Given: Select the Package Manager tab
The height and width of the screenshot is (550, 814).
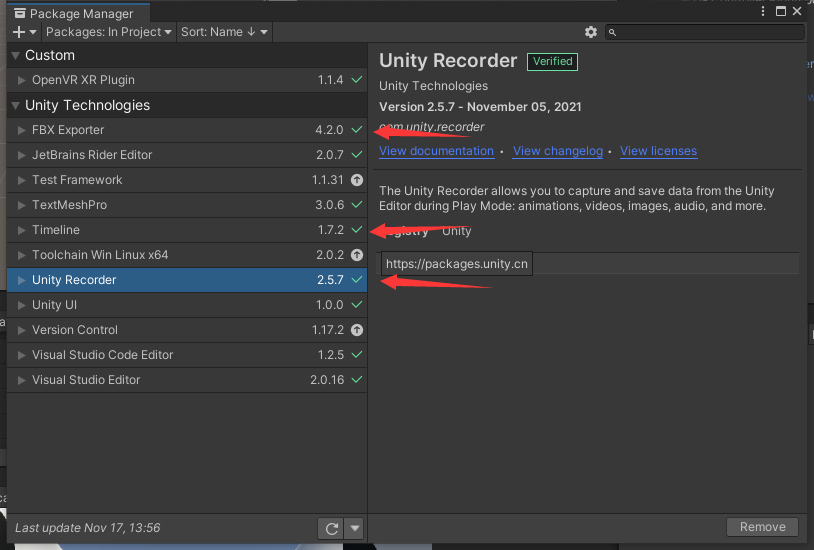Looking at the screenshot, I should 78,14.
